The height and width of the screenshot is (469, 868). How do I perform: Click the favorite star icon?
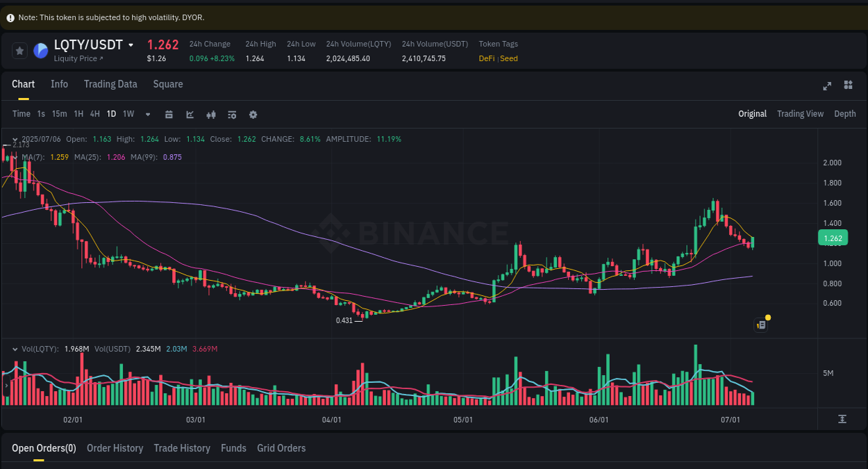[19, 50]
